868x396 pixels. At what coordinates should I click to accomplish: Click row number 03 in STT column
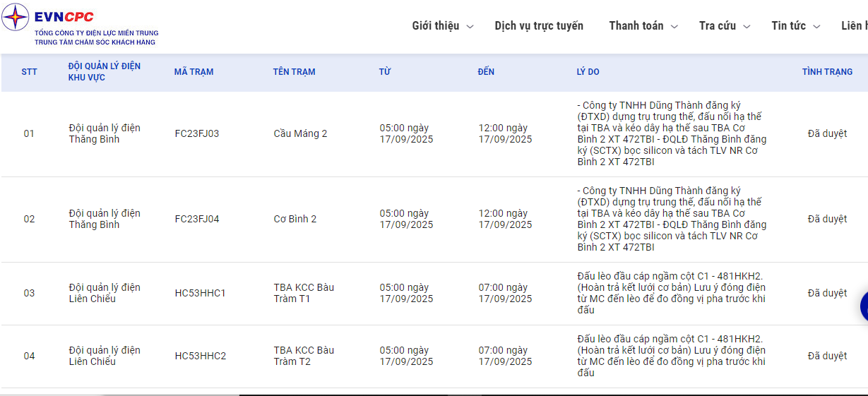tap(29, 293)
